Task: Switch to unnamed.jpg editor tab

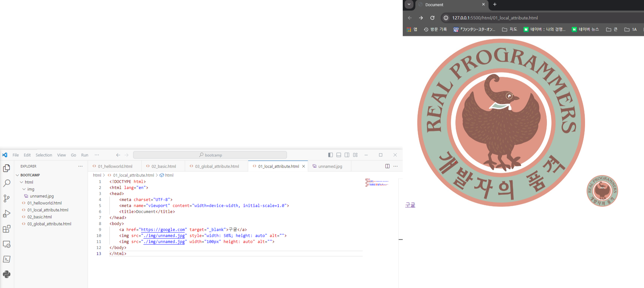Action: coord(330,166)
